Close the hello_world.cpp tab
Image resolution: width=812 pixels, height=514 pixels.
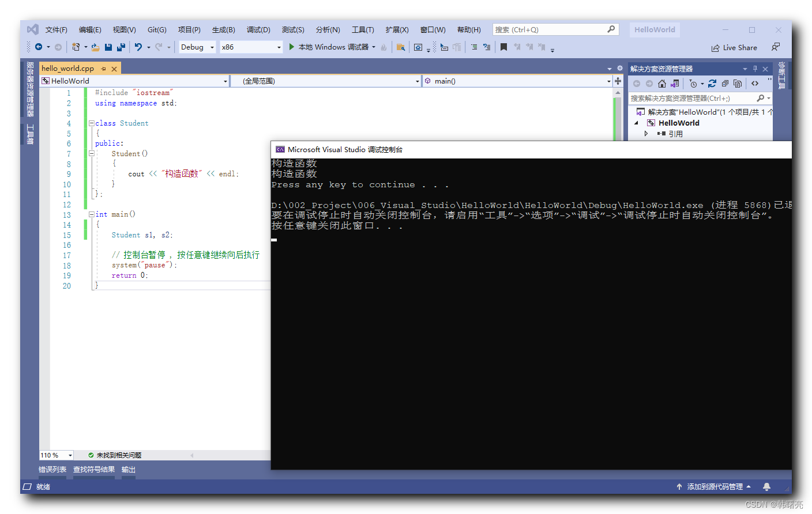tap(114, 69)
